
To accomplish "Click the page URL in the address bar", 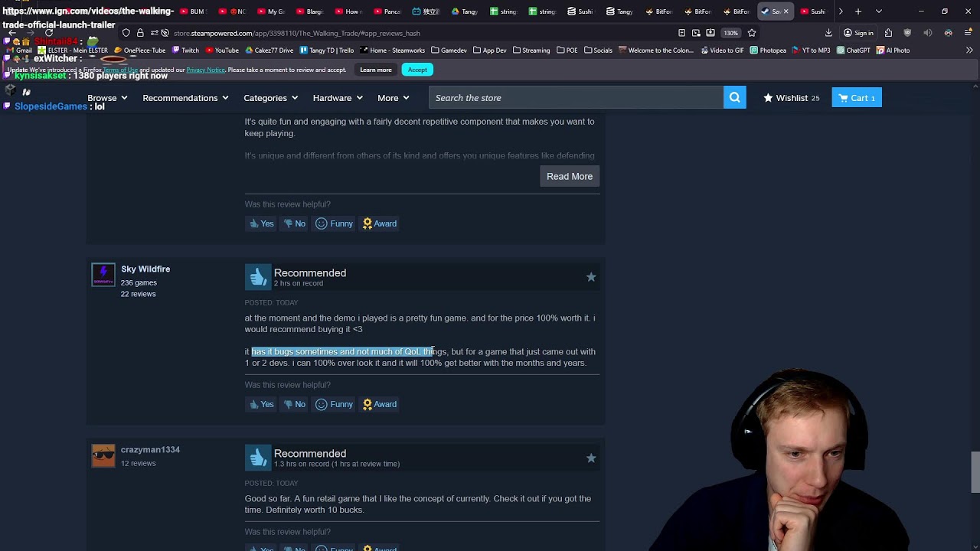I will point(297,33).
